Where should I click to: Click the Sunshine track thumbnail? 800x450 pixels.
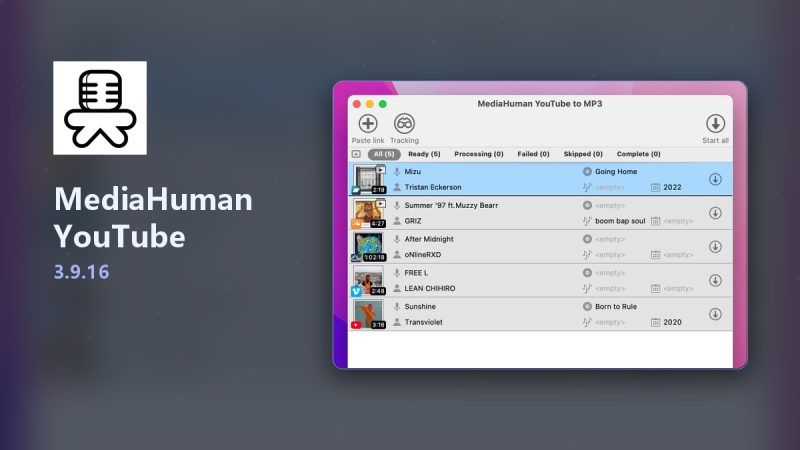369,314
